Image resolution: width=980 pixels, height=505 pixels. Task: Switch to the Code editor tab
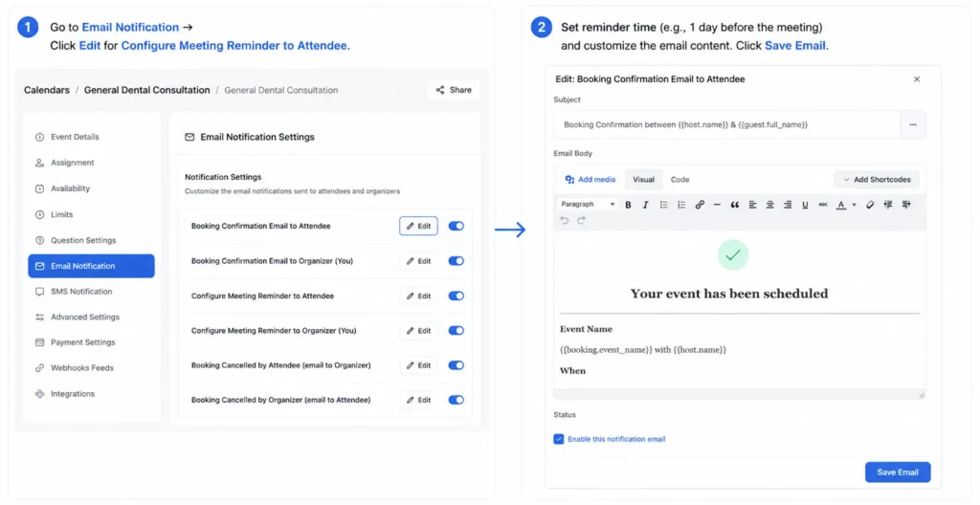[x=680, y=180]
